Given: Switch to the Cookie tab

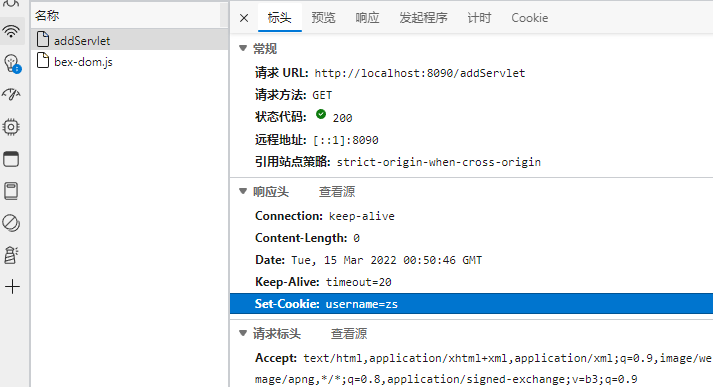Looking at the screenshot, I should click(529, 18).
